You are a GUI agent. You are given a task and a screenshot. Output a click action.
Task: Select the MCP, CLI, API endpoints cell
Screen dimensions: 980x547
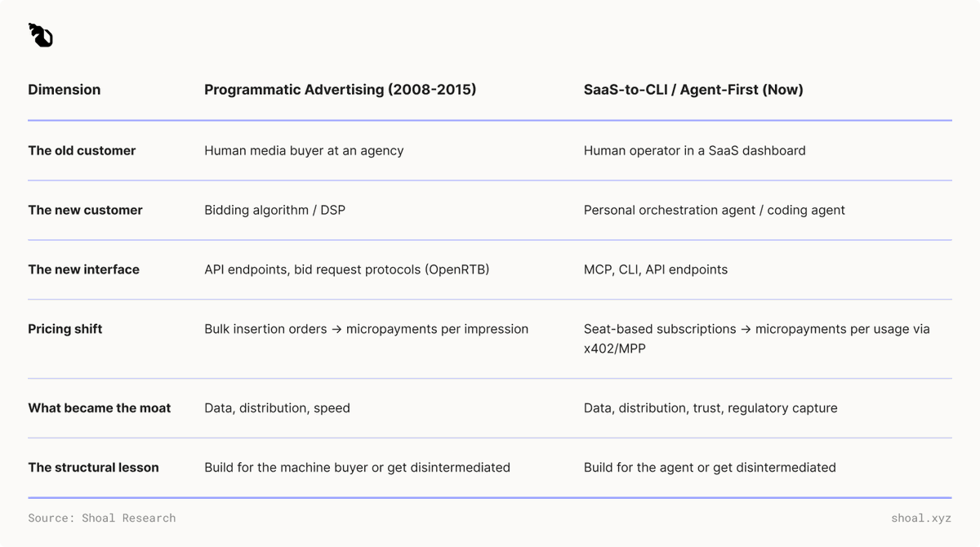[656, 269]
